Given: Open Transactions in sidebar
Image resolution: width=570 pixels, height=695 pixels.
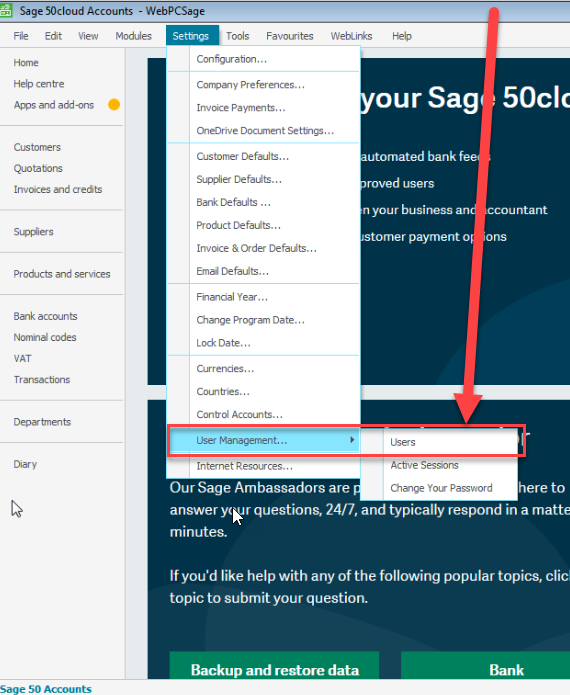Looking at the screenshot, I should (x=42, y=380).
